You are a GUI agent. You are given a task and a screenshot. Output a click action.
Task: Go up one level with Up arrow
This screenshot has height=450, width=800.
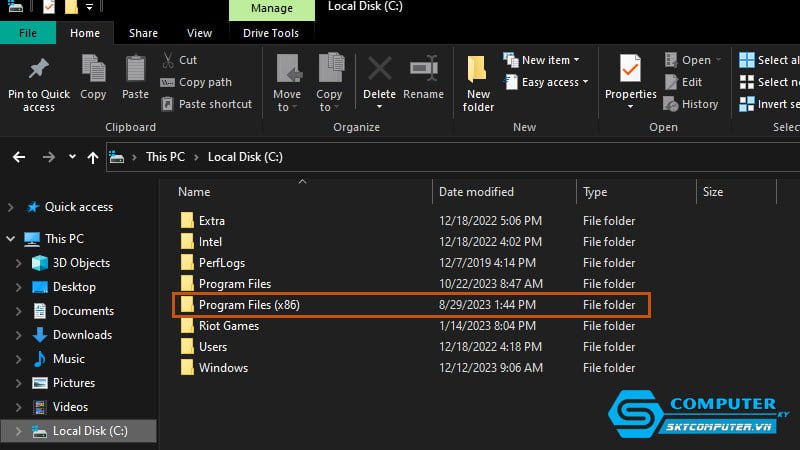click(x=94, y=157)
